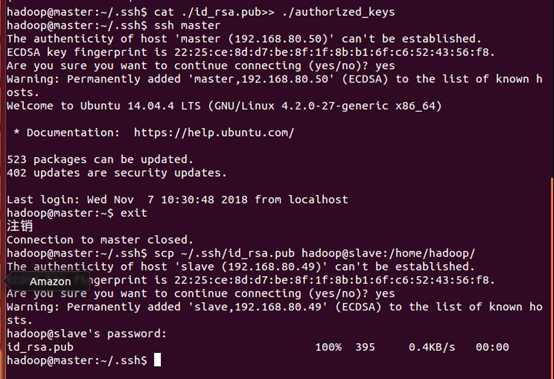This screenshot has width=554, height=379.
Task: Click the 'cat ./id_rsa.pub>> ./authorized_keys' command
Action: click(x=275, y=12)
